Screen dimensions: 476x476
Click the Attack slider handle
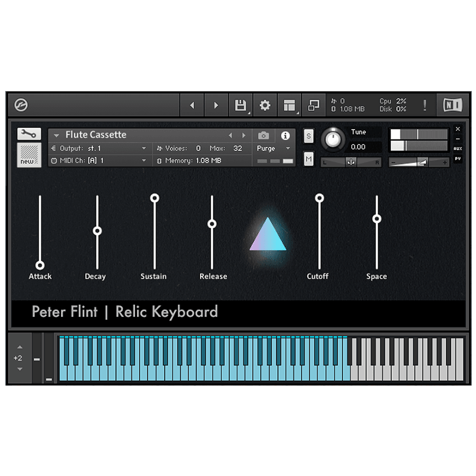[x=40, y=265]
